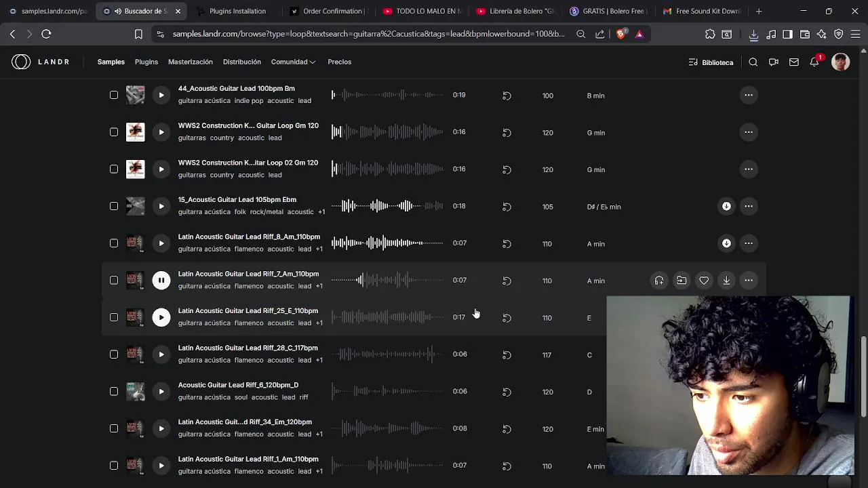Open the browser extensions puzzle icon
The width and height of the screenshot is (868, 488).
point(710,34)
